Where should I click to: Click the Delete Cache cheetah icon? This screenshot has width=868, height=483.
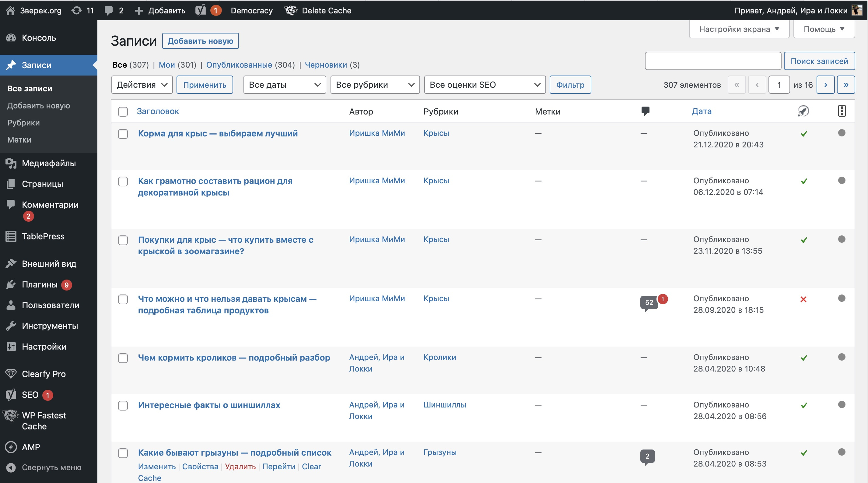tap(291, 10)
